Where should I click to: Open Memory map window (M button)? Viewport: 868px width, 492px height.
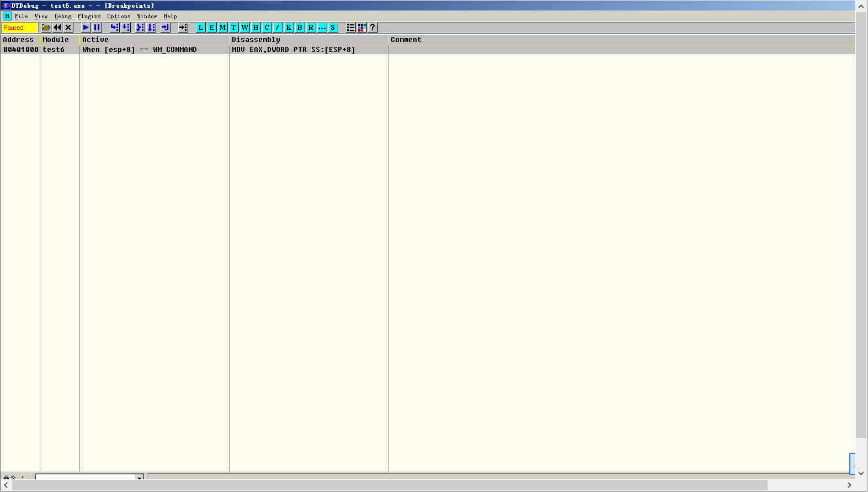223,28
